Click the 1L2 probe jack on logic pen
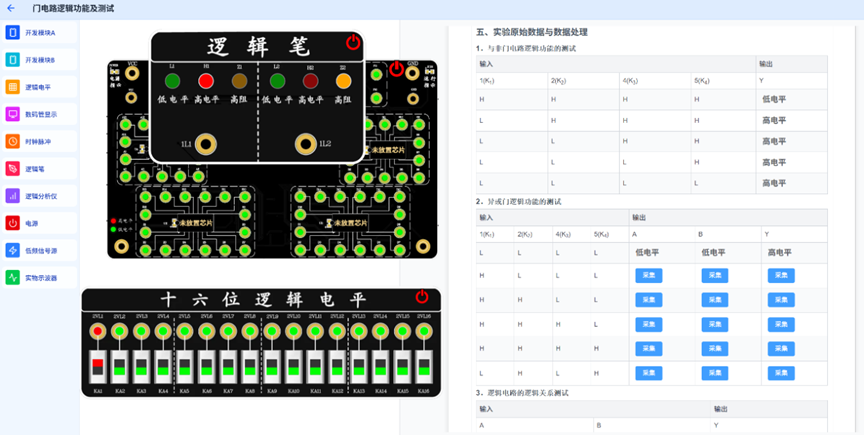Viewport: 864px width, 435px height. 307,144
